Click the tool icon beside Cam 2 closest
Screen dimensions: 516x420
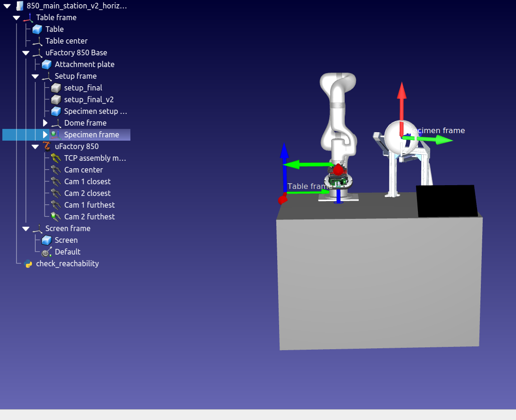56,194
